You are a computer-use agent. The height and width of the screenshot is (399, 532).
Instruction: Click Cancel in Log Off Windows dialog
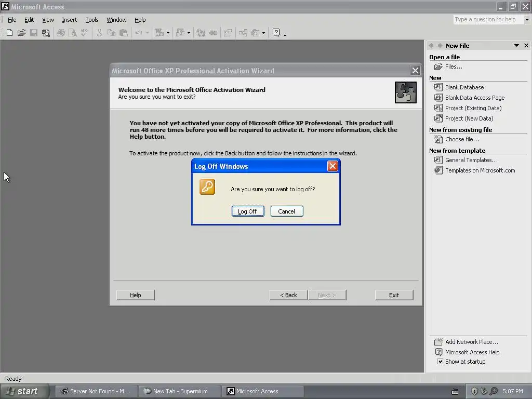(287, 211)
